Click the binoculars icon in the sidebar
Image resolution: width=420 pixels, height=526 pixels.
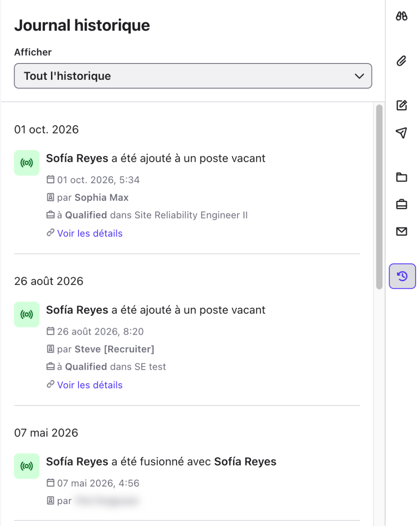click(402, 17)
